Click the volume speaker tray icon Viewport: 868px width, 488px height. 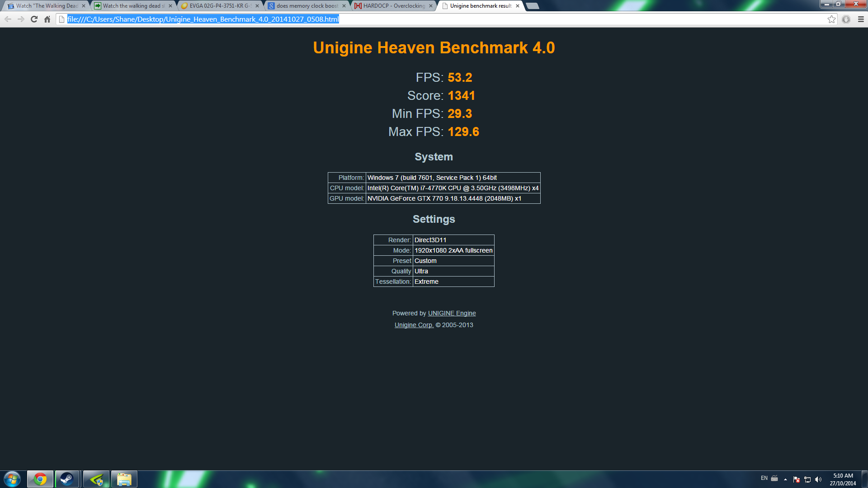(x=818, y=479)
